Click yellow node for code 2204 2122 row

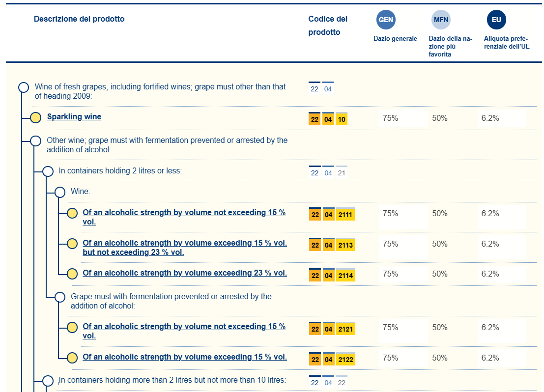pyautogui.click(x=72, y=358)
